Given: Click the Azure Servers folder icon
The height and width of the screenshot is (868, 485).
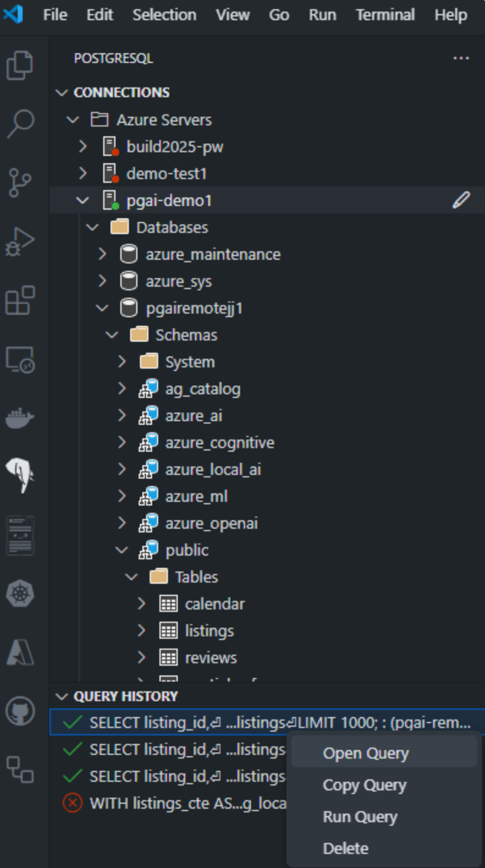Looking at the screenshot, I should click(100, 120).
